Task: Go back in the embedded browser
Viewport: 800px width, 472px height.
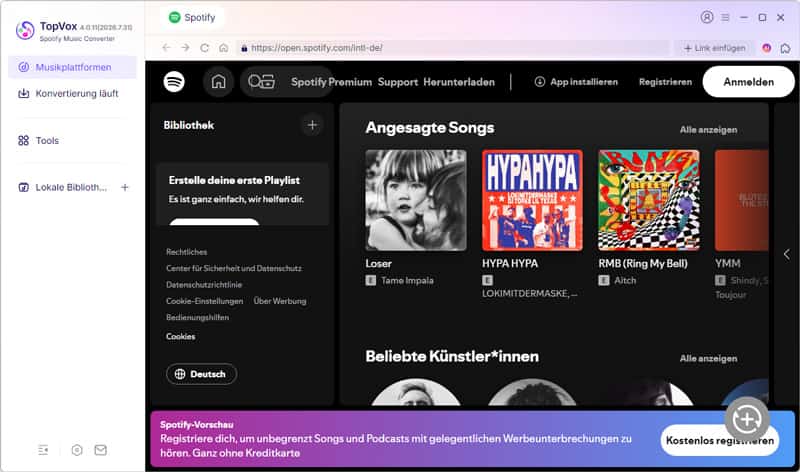Action: (x=166, y=47)
